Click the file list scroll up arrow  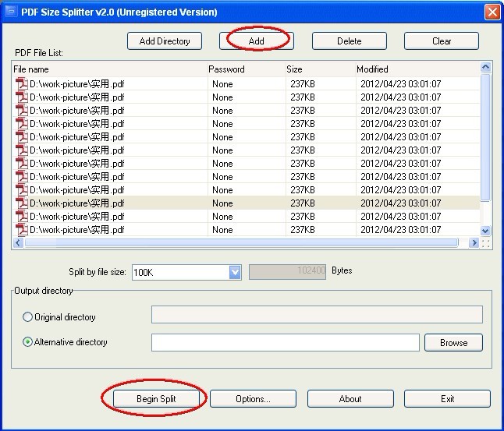pos(485,67)
